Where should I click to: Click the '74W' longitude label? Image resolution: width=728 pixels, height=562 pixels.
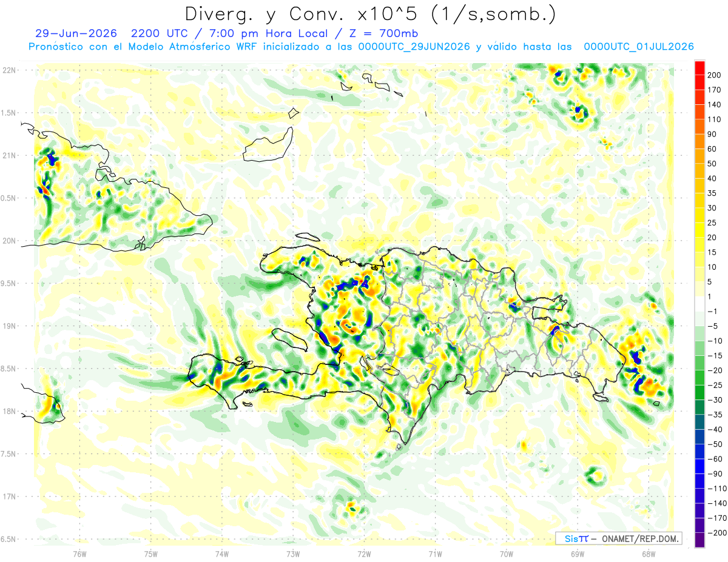click(222, 554)
